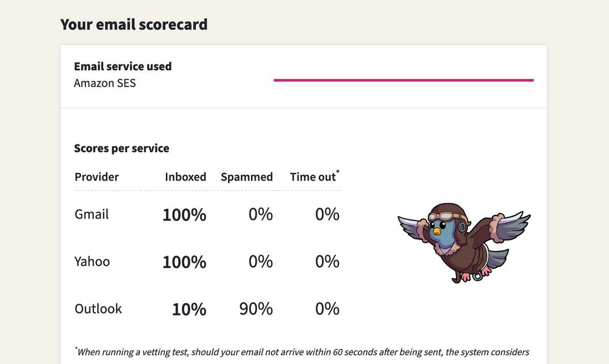Screen dimensions: 609x364
Task: Click the 'Scores per service' heading
Action: pyautogui.click(x=122, y=148)
